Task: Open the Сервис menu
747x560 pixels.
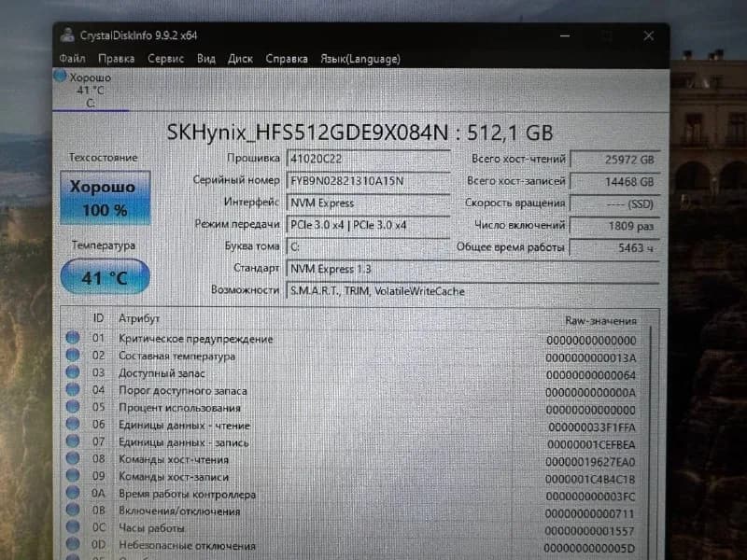Action: click(x=165, y=59)
